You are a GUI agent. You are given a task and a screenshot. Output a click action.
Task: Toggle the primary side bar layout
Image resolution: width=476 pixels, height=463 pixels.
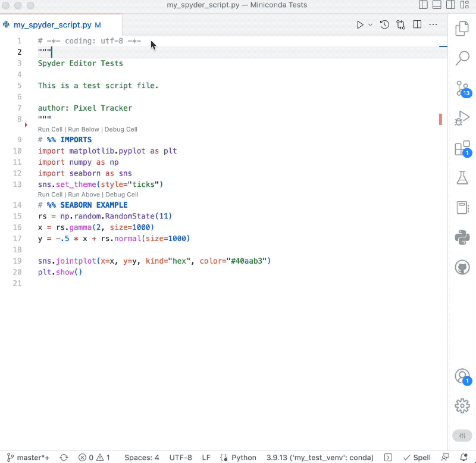point(423,5)
